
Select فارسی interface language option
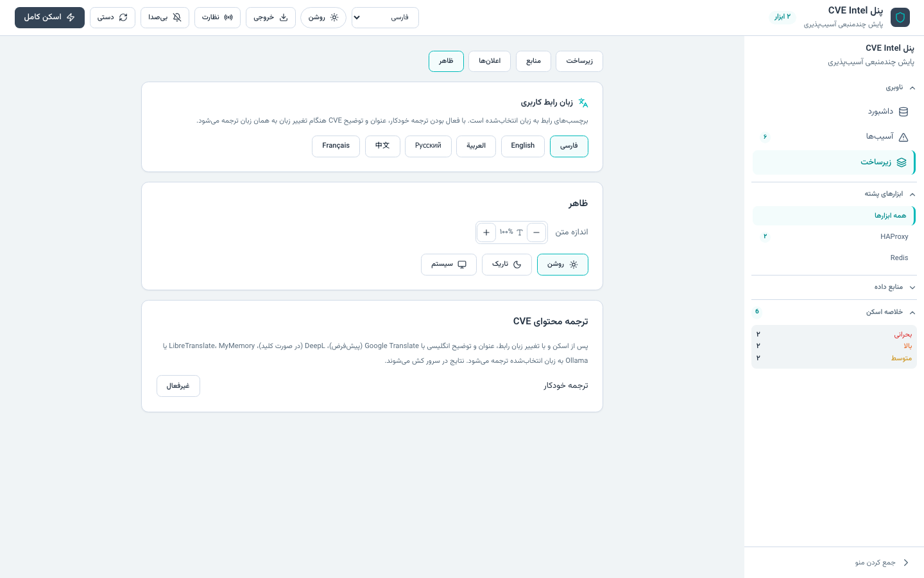569,146
